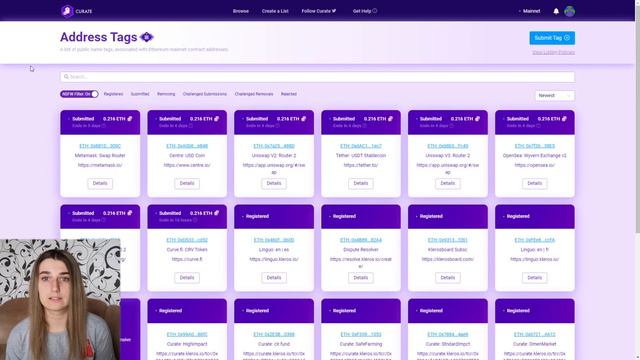Screen dimensions: 640x360
Task: Open the notifications bell
Action: point(556,11)
